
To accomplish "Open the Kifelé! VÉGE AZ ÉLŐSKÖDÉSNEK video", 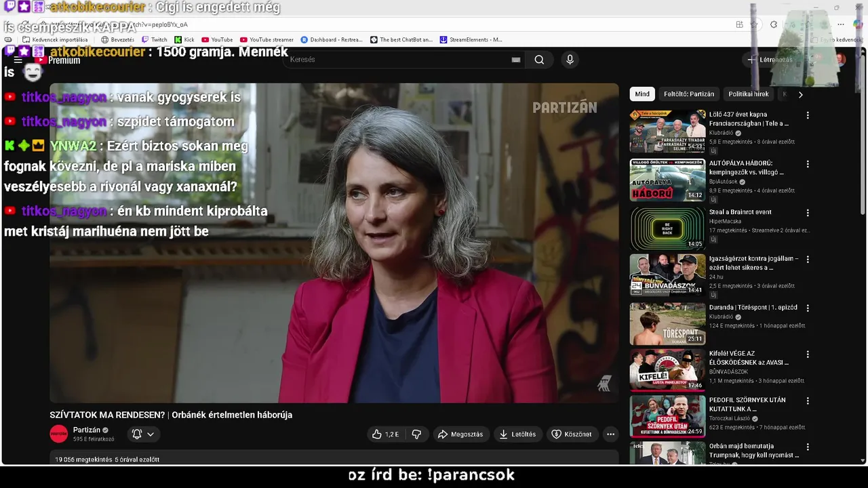I will pos(667,370).
